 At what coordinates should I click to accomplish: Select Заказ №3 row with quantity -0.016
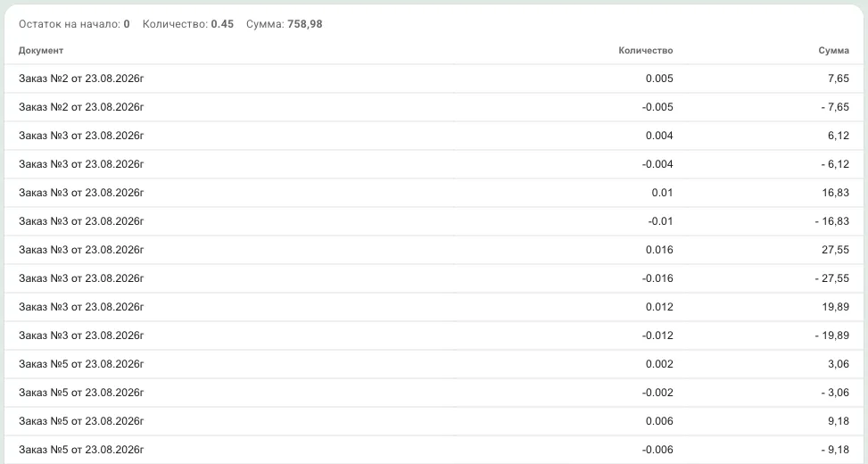[434, 278]
